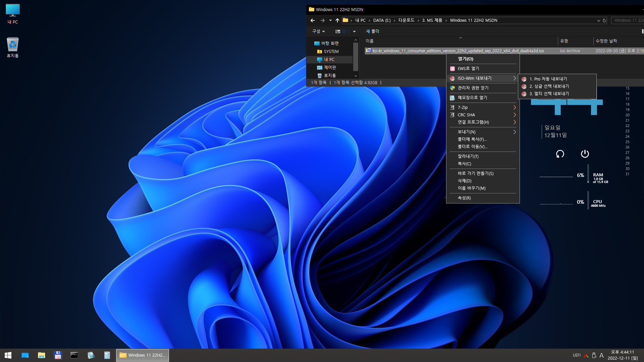The width and height of the screenshot is (644, 362).
Task: Open 속성(R) properties
Action: tap(483, 198)
